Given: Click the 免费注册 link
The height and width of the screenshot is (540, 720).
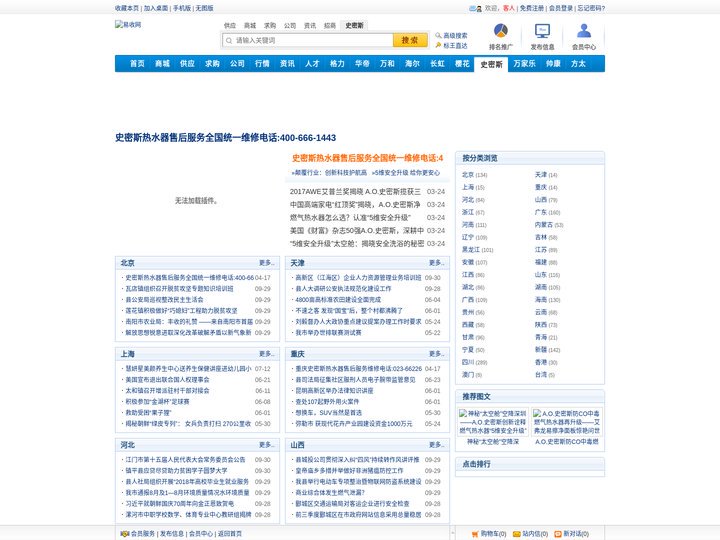Looking at the screenshot, I should pos(532,8).
